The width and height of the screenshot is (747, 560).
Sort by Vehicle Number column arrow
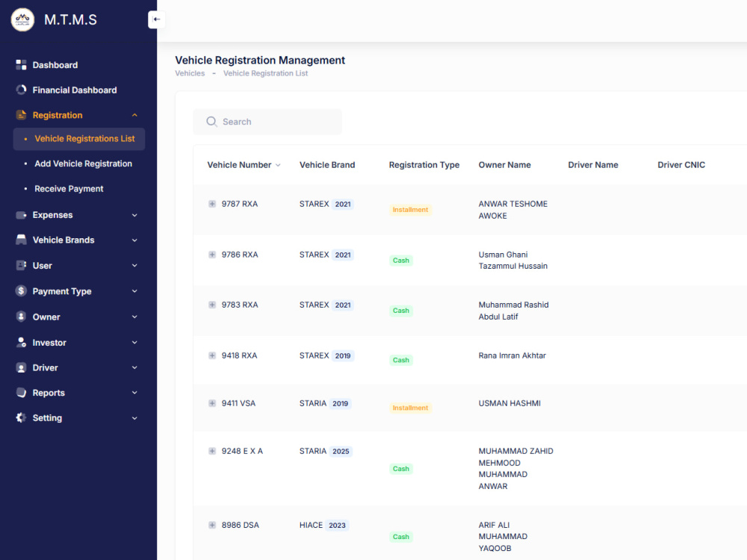(x=278, y=165)
